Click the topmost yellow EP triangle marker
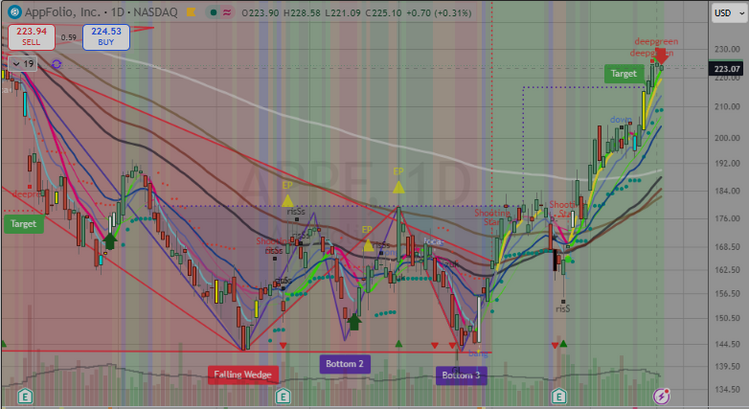The image size is (749, 409). pyautogui.click(x=398, y=187)
